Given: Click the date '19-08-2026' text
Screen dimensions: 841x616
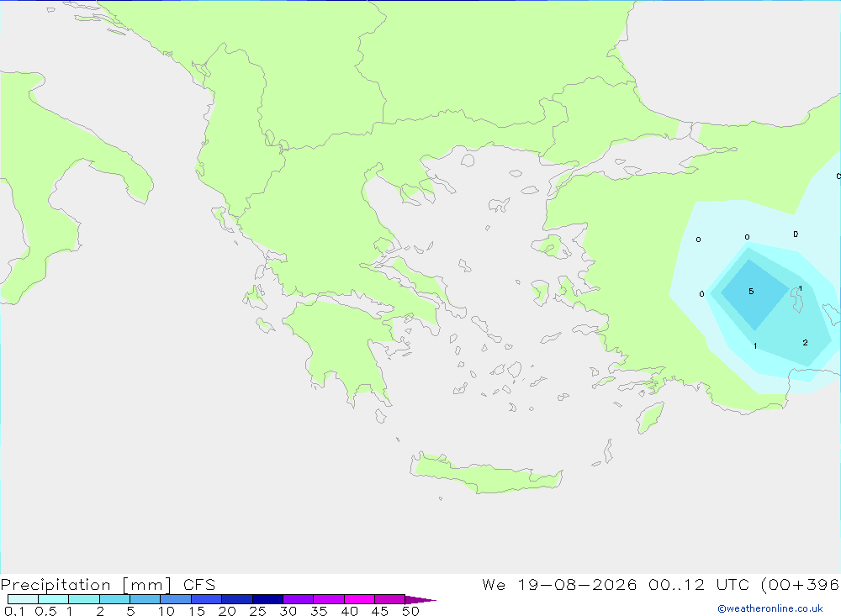Looking at the screenshot, I should pos(577,584).
